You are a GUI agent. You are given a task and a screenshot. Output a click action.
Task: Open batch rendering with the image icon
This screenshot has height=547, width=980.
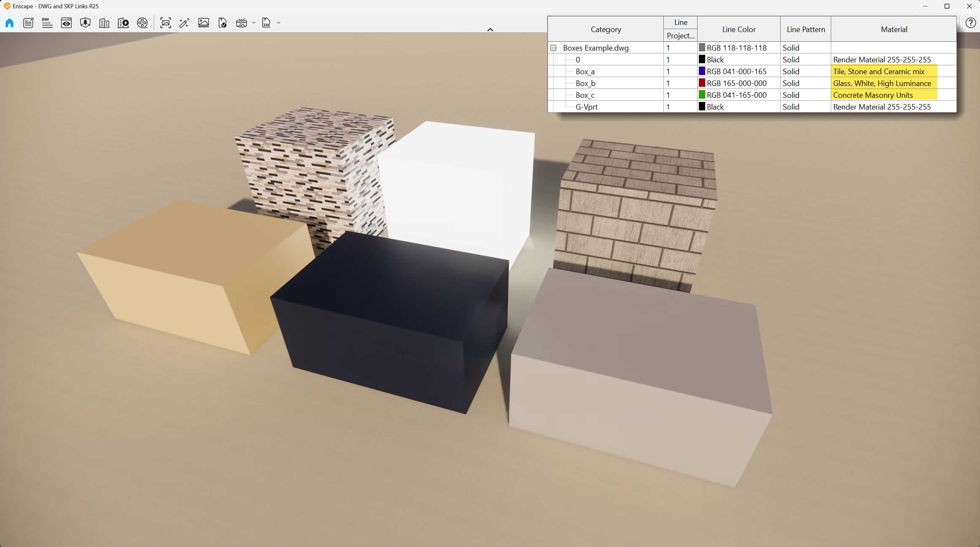coord(204,23)
